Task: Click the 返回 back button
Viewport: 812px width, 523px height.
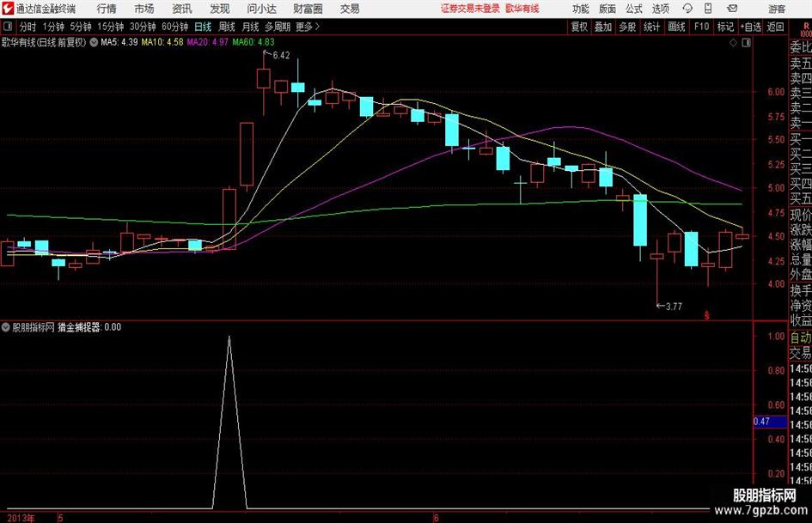Action: tap(775, 27)
